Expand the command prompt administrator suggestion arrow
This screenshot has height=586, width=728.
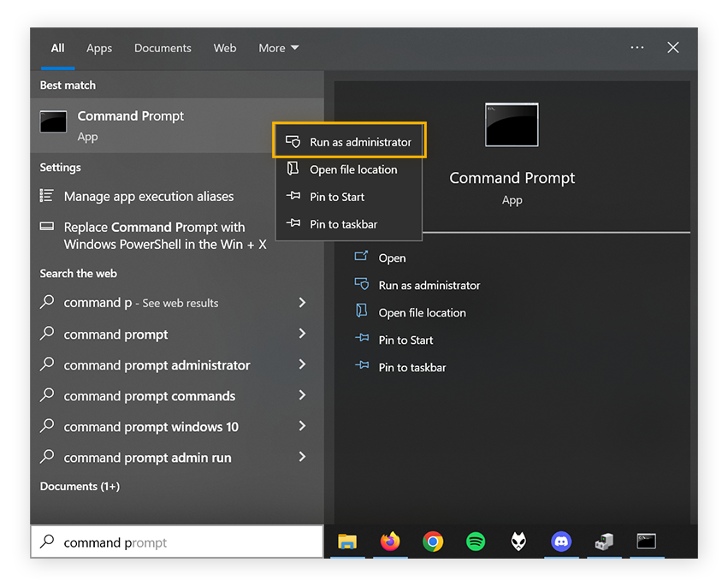click(301, 364)
